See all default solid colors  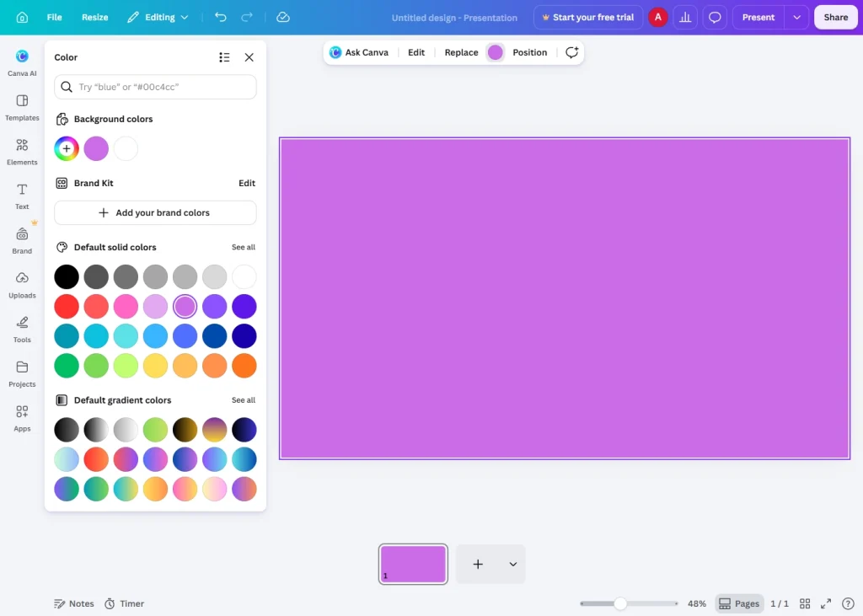pos(244,247)
